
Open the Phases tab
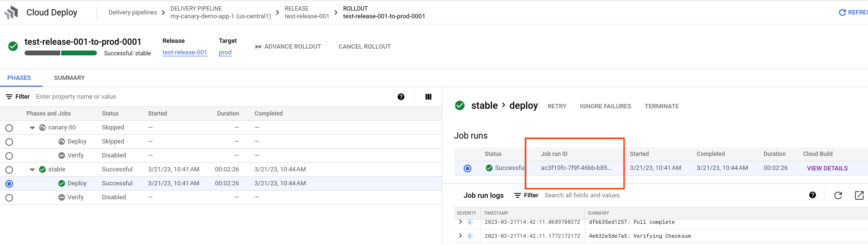19,78
